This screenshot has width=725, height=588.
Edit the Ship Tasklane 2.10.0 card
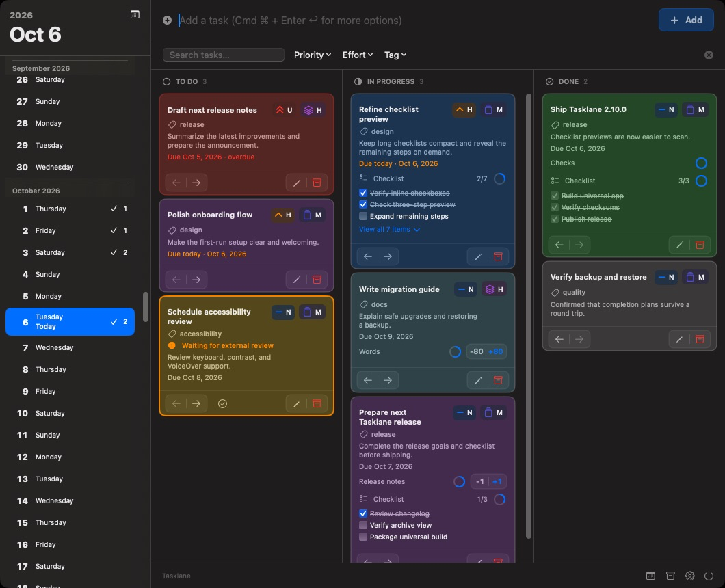coord(680,245)
